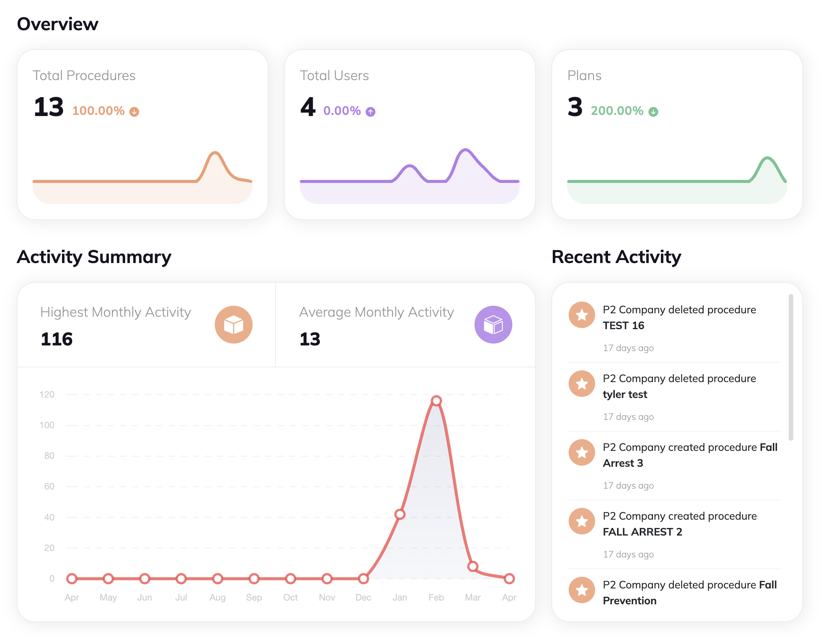Click the last Apr data point on chart
Viewport: 825px width, 644px height.
coord(509,579)
